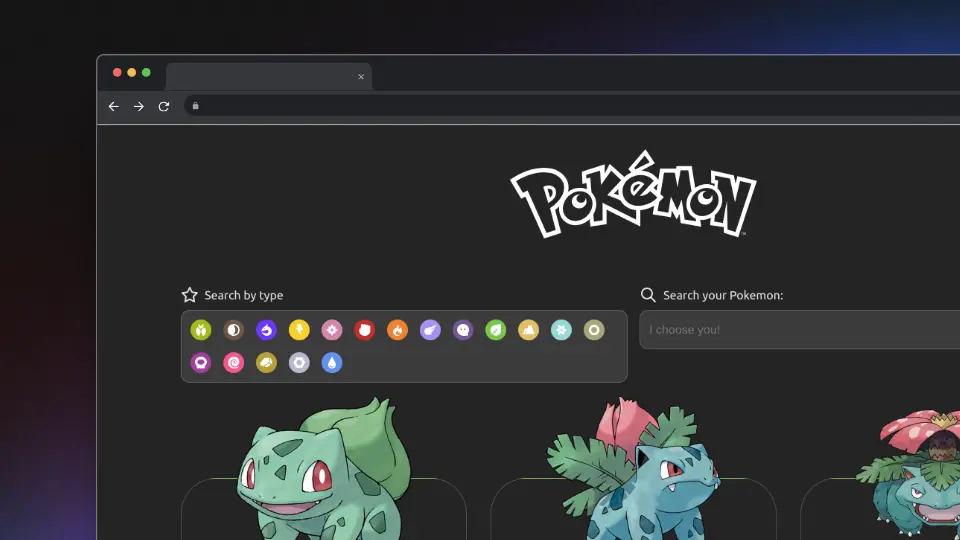960x540 pixels.
Task: Open the Venusaur card
Action: (x=882, y=474)
